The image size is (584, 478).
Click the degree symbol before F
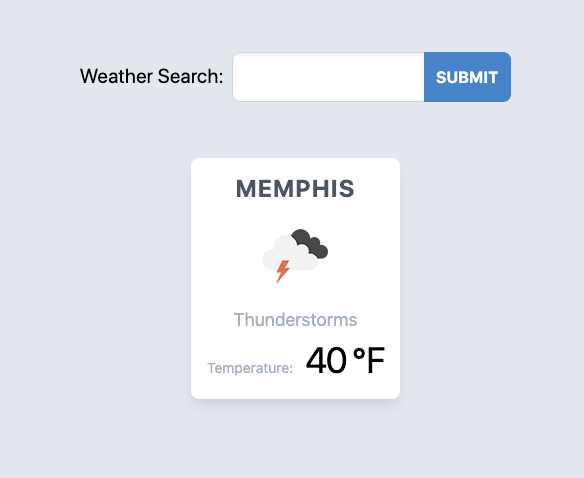tap(359, 354)
